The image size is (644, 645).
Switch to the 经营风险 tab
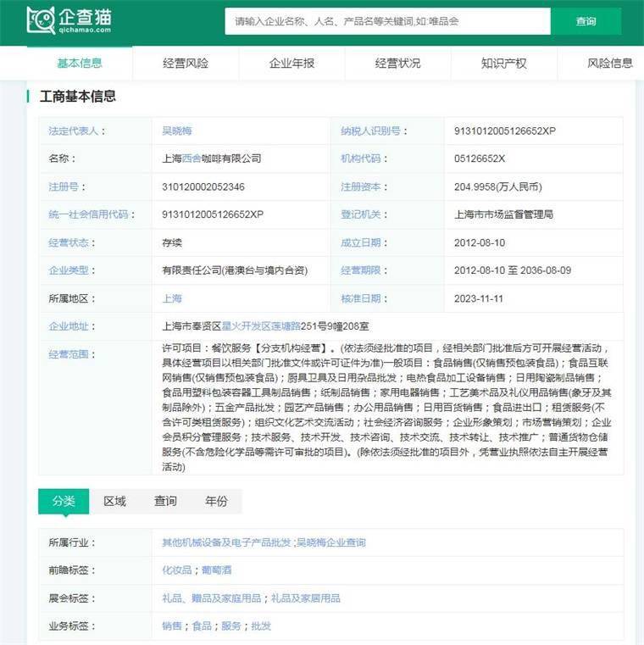[186, 63]
